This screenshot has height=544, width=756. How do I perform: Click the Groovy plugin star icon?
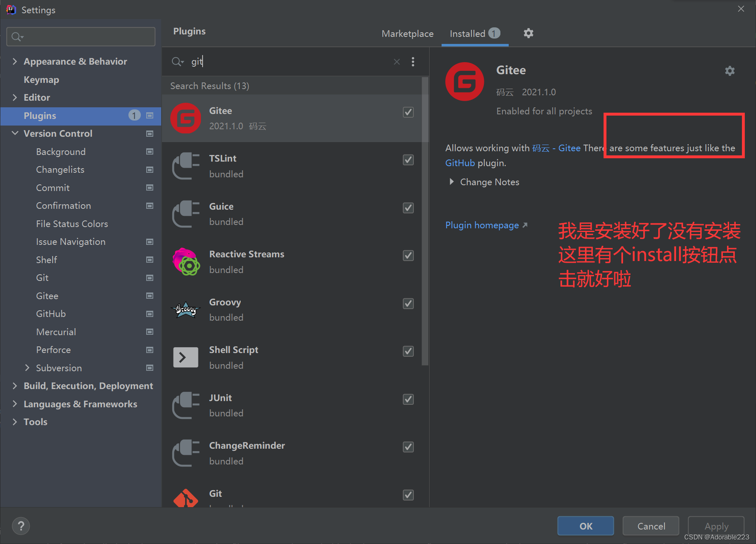tap(186, 309)
